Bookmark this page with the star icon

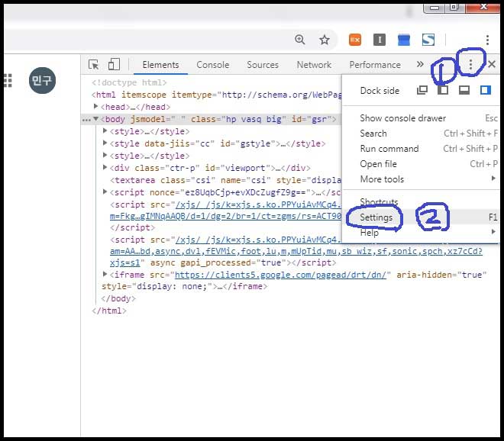325,40
